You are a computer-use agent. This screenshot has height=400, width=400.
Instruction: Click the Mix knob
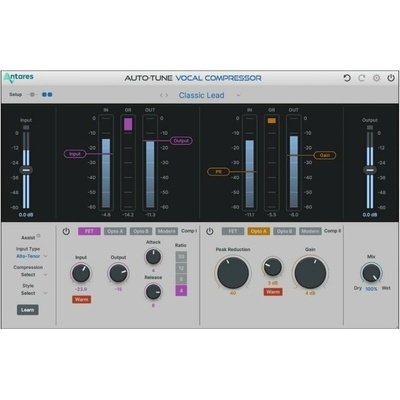[x=371, y=273]
